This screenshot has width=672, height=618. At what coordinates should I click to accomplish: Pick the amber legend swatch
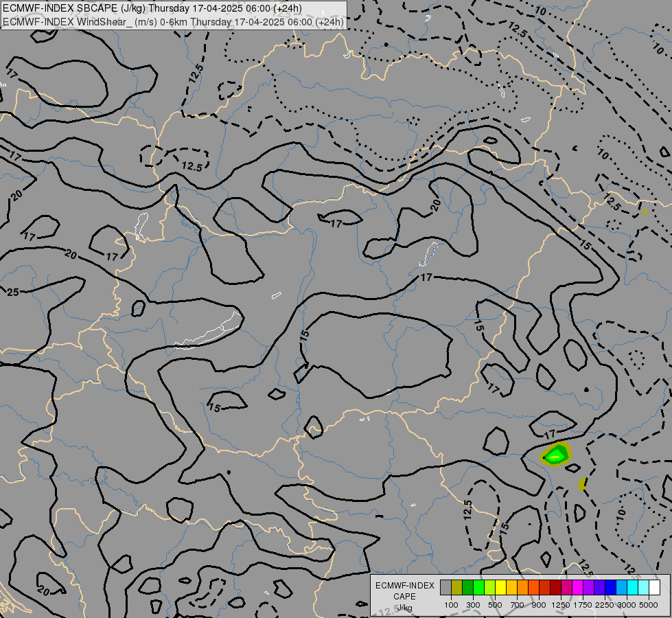511,588
